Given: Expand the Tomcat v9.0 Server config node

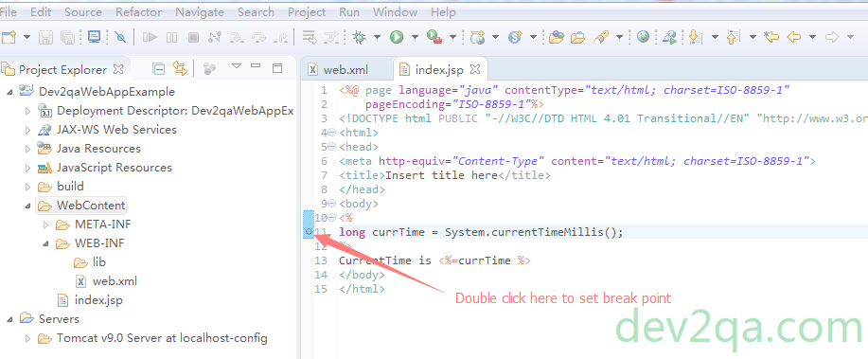Looking at the screenshot, I should click(x=28, y=338).
